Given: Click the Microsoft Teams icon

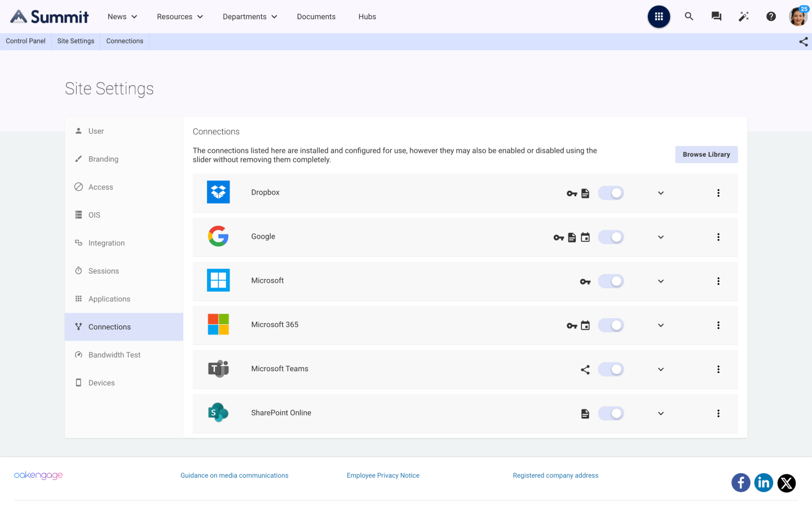Looking at the screenshot, I should click(218, 369).
